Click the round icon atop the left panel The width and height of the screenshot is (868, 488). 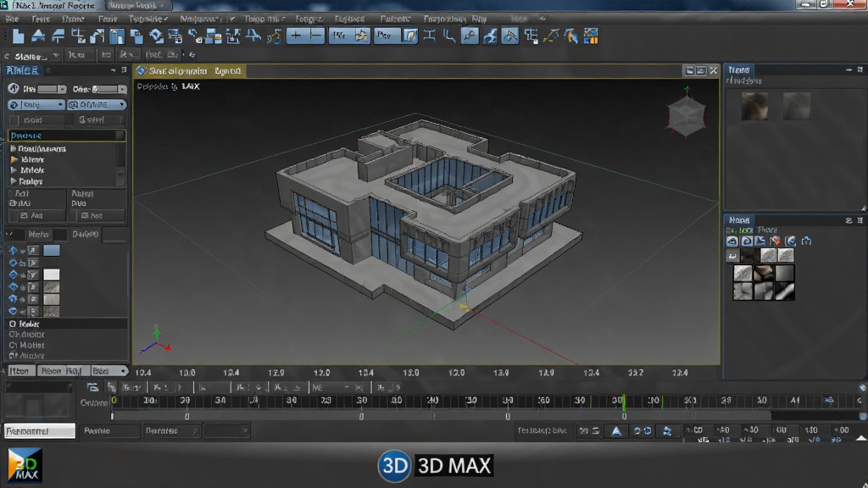pyautogui.click(x=14, y=88)
